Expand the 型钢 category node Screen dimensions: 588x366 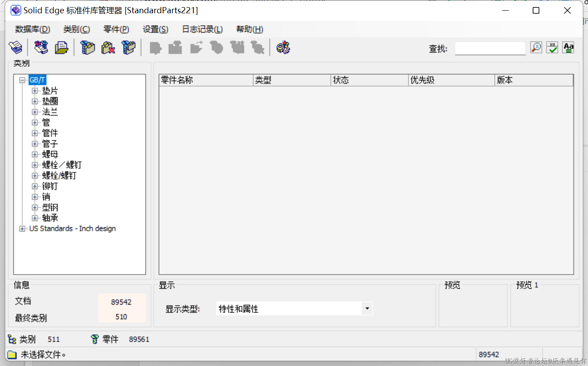click(35, 208)
